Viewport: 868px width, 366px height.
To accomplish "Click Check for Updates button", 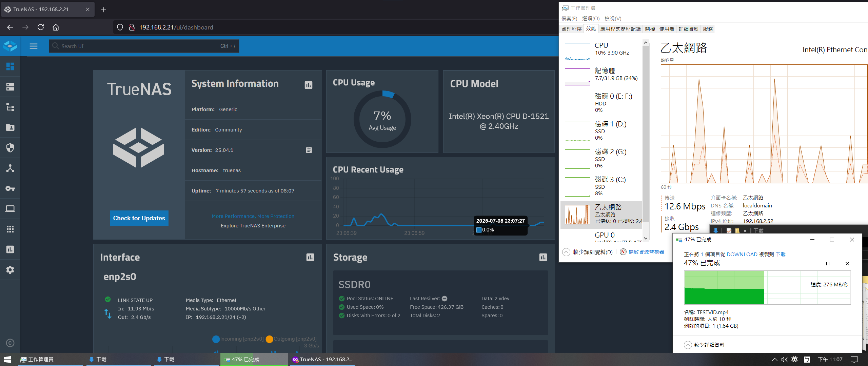I will coord(139,218).
